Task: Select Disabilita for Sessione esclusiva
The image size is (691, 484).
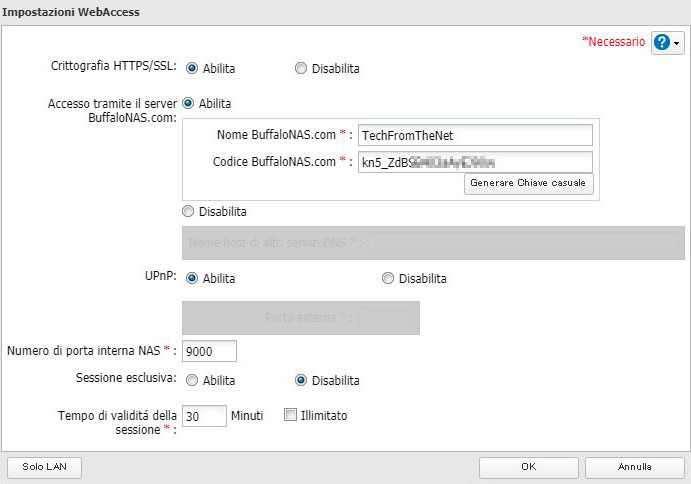Action: (x=301, y=380)
